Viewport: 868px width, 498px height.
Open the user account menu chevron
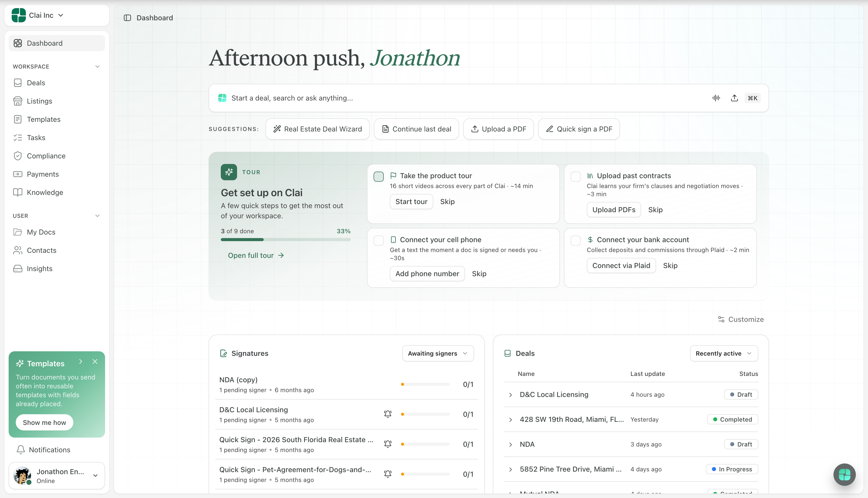click(95, 476)
